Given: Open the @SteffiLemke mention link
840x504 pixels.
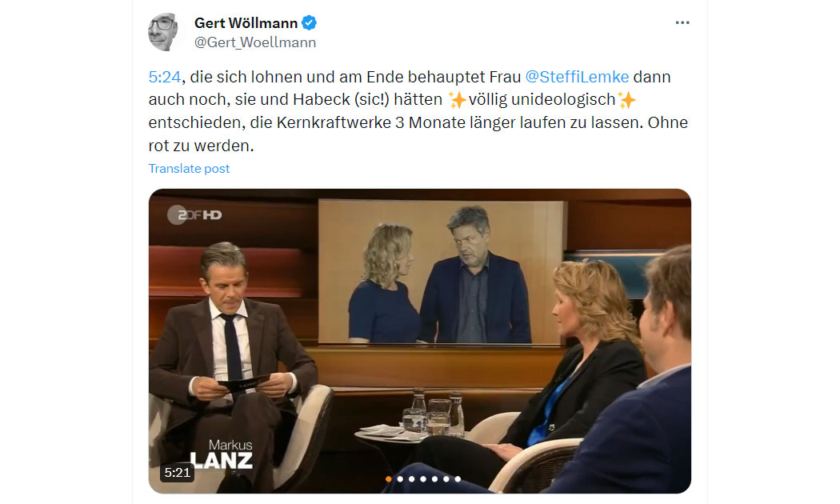Looking at the screenshot, I should (577, 77).
